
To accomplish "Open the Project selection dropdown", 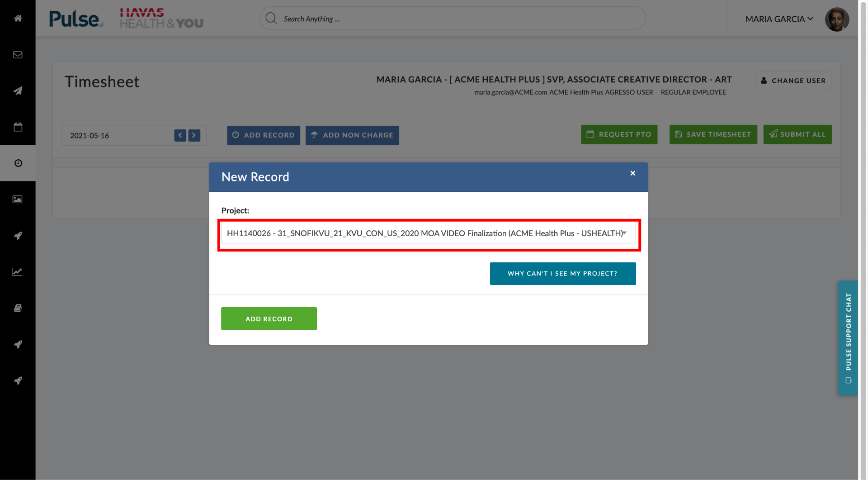I will point(428,234).
